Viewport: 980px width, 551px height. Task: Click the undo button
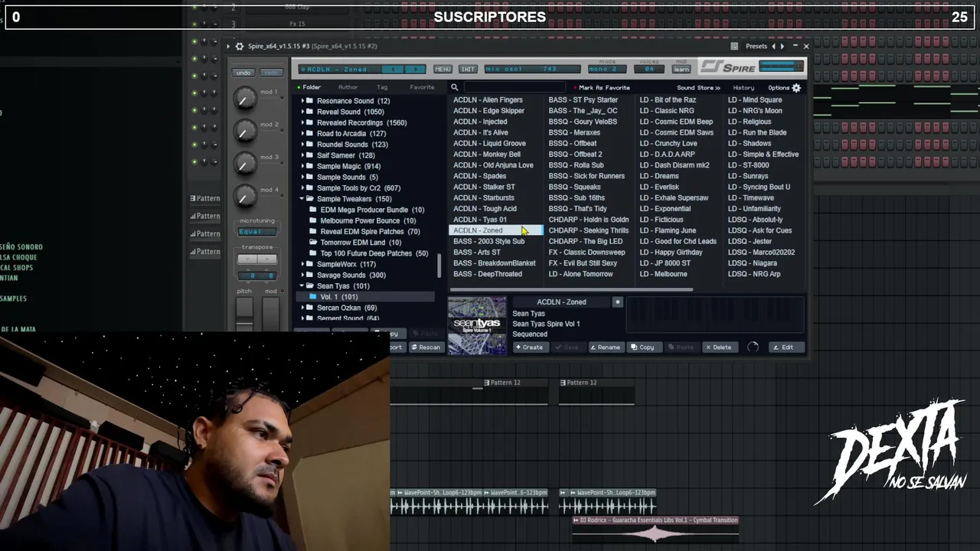click(x=243, y=73)
